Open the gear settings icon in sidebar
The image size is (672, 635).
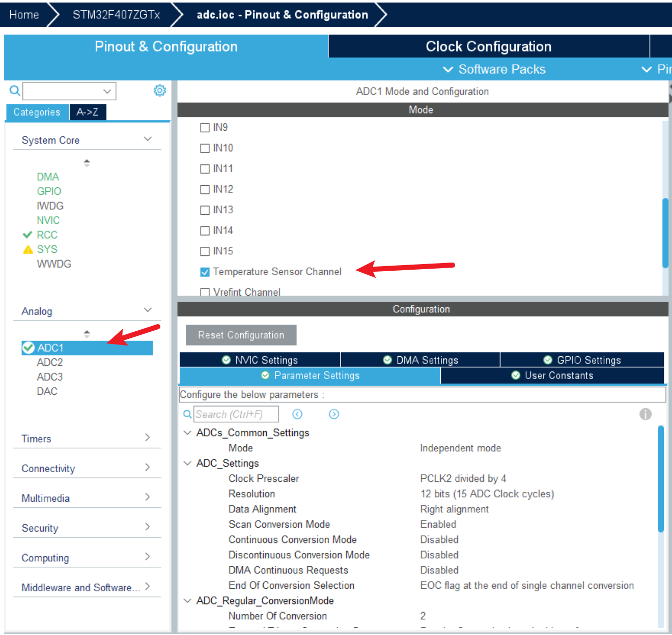[x=160, y=91]
